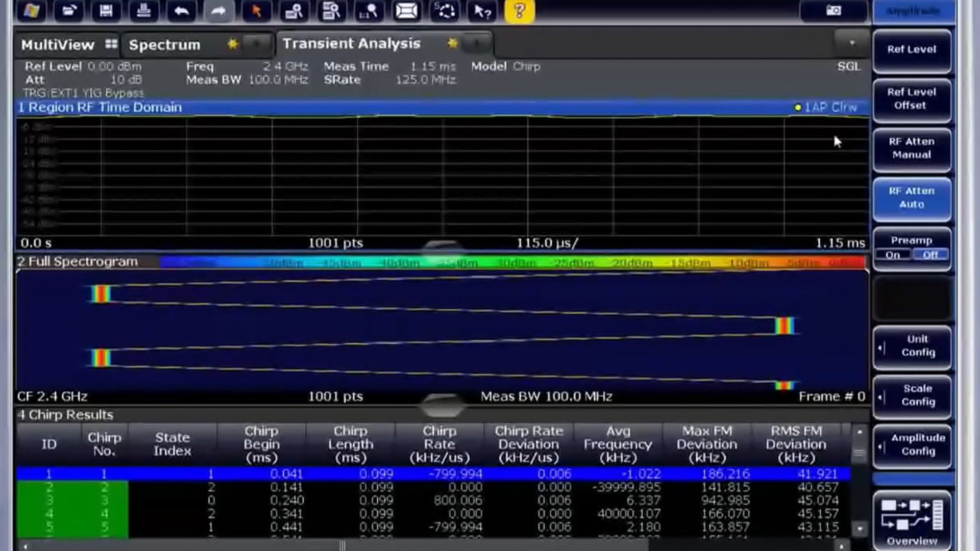Screen dimensions: 980x551
Task: Open the Unit Config submenu
Action: click(x=912, y=346)
